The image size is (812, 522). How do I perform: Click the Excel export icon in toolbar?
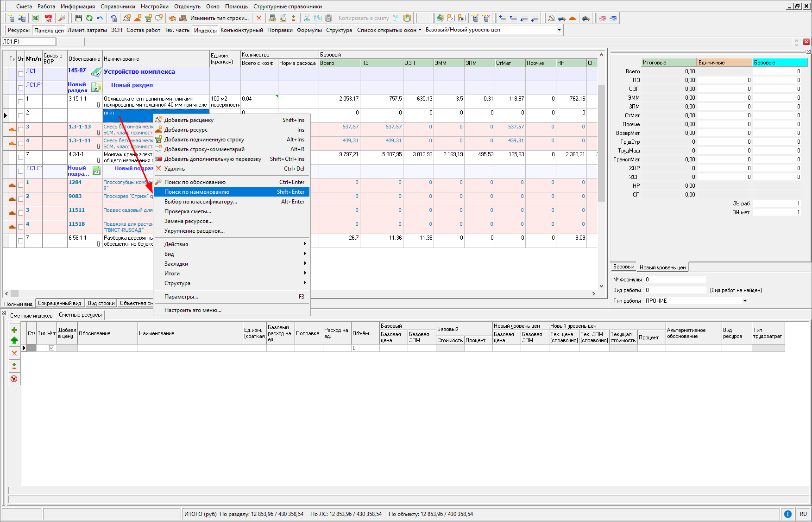[x=35, y=18]
